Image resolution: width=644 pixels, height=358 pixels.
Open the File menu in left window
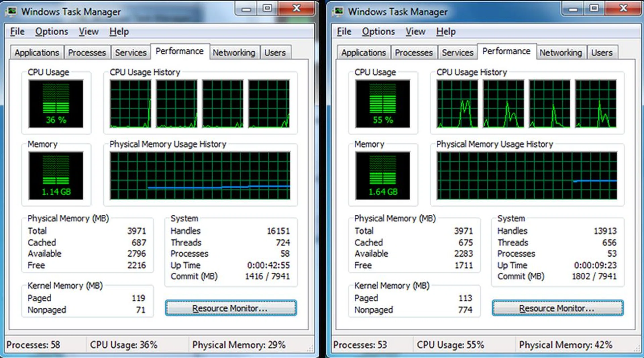pyautogui.click(x=17, y=32)
